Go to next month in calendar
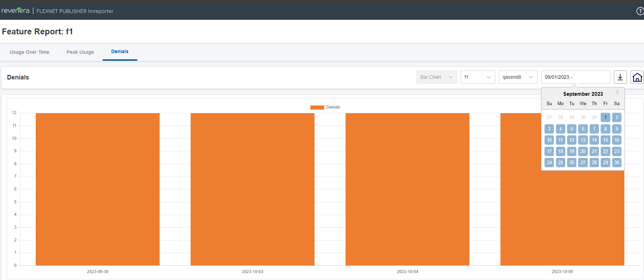644x280 pixels. 617,92
